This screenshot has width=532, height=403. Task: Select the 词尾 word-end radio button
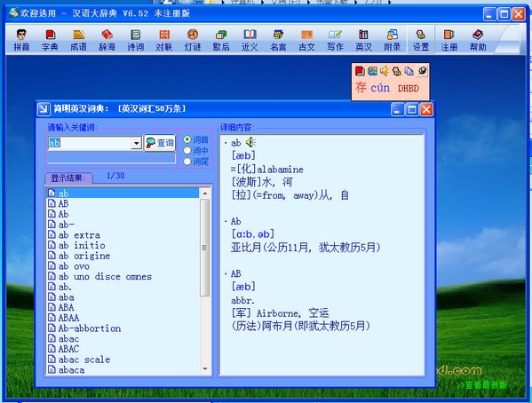click(x=187, y=162)
